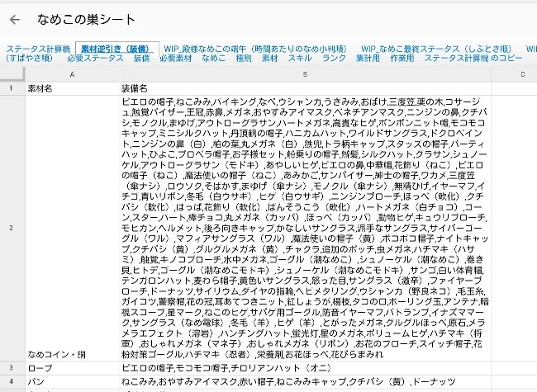Click the 素材名 header cell
The height and width of the screenshot is (392, 537).
[72, 88]
